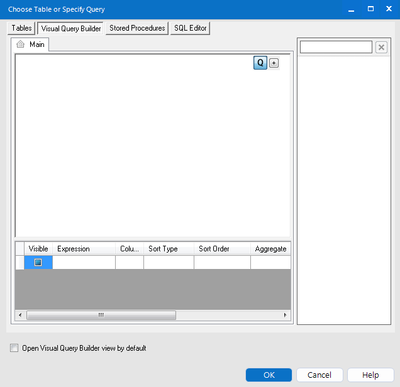400x387 pixels.
Task: Click the Colu... cell in first row
Action: pos(130,262)
